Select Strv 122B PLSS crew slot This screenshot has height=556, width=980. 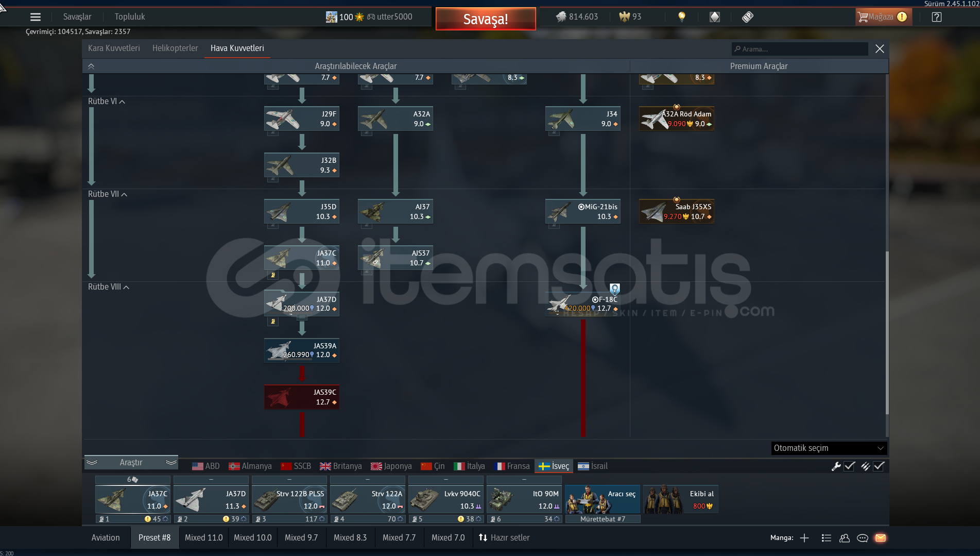click(x=289, y=499)
